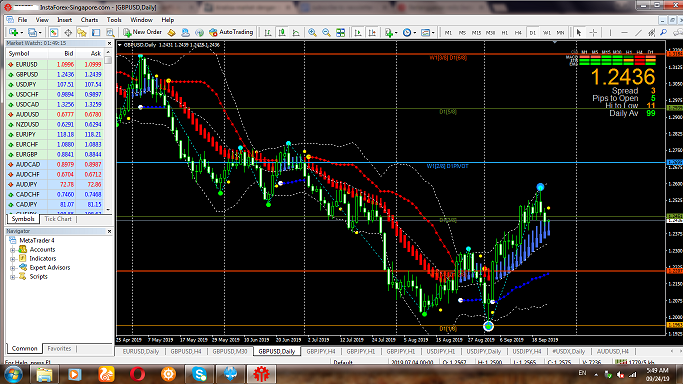The width and height of the screenshot is (683, 384).
Task: Toggle AutoTrading on the toolbar
Action: point(231,32)
